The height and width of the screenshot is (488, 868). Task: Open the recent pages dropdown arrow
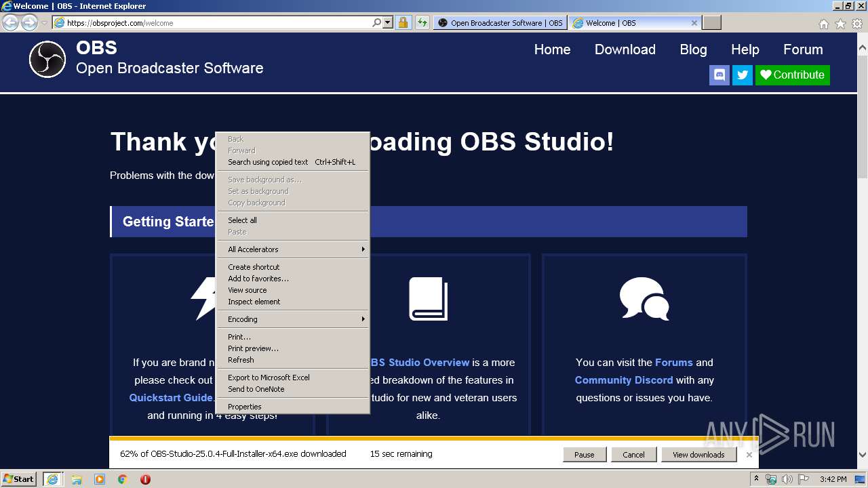44,23
